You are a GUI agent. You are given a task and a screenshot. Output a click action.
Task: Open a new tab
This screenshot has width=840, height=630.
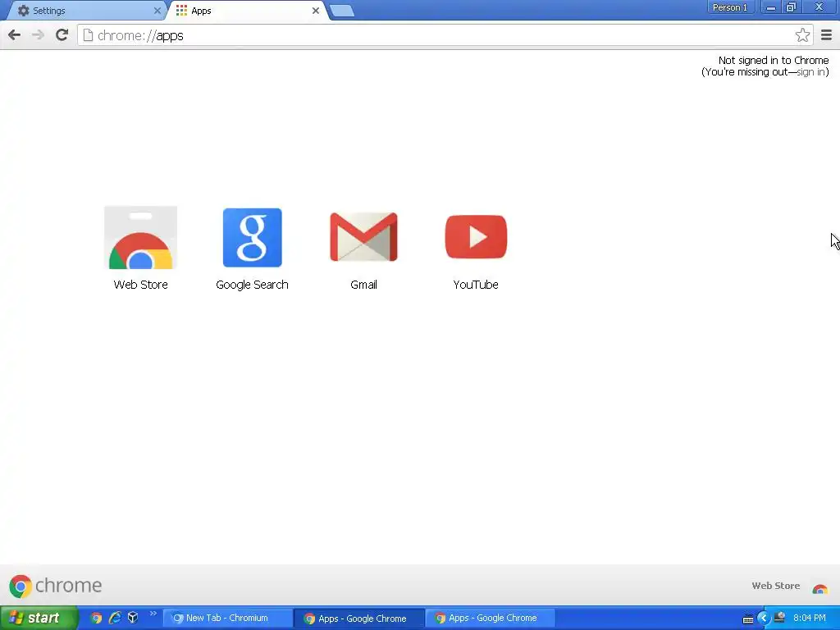(x=342, y=11)
